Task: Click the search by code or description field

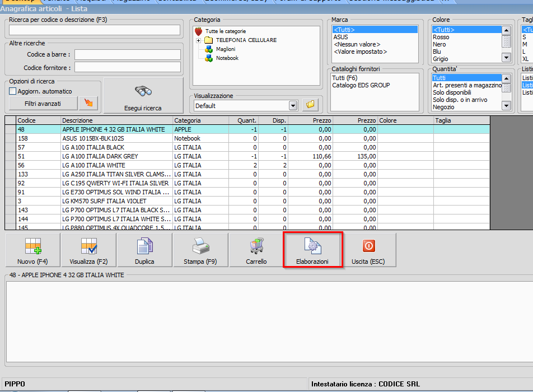Action: (95, 30)
